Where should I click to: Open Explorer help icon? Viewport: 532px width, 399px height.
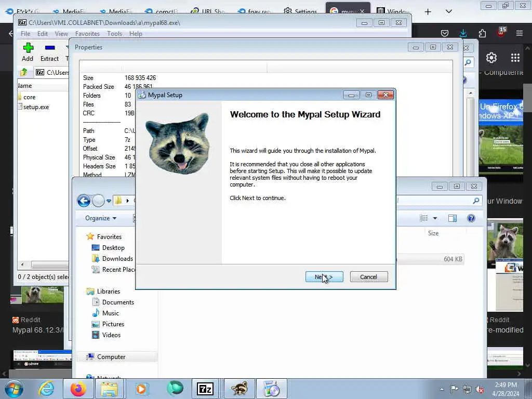coord(471,218)
